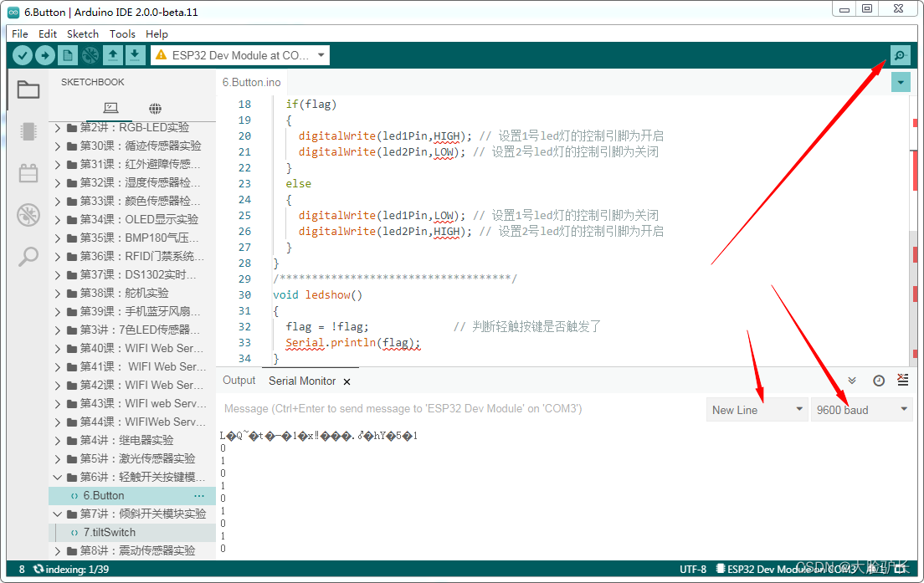
Task: Switch to the Output tab
Action: pyautogui.click(x=239, y=381)
